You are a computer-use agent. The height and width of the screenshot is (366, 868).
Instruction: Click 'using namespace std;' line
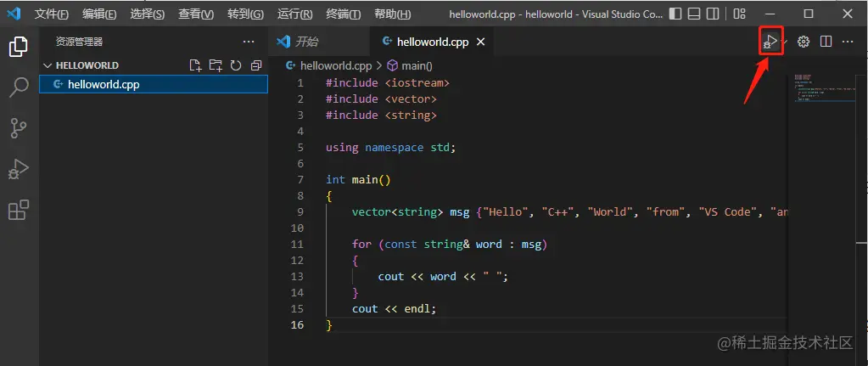(390, 147)
